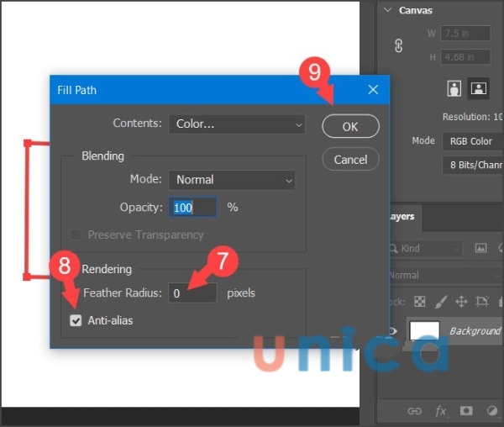
Task: Click the Feather Radius input field
Action: [x=192, y=293]
